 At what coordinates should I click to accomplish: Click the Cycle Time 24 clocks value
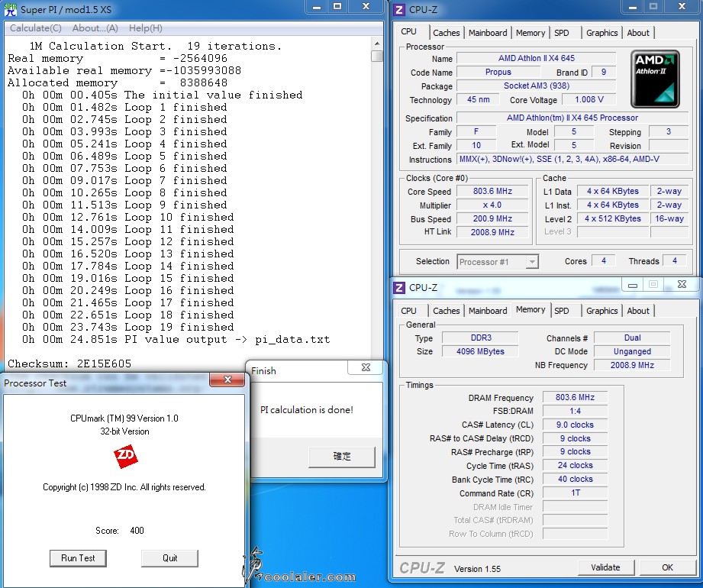(575, 466)
